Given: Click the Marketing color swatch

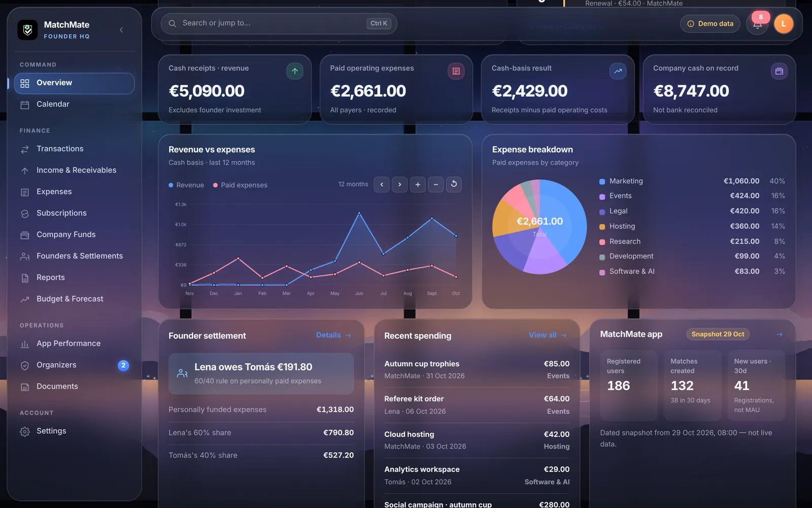Looking at the screenshot, I should [x=602, y=181].
